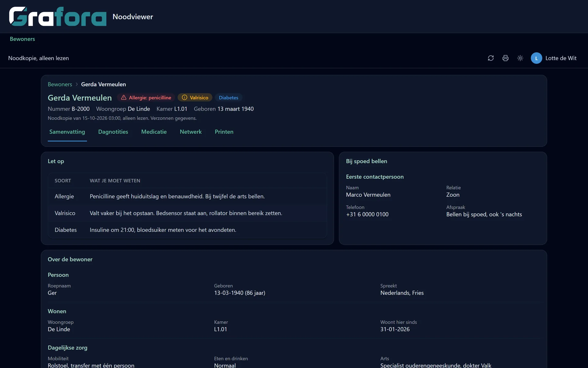Switch to the Dagnotities tab
Screen dimensions: 588x368
click(113, 132)
